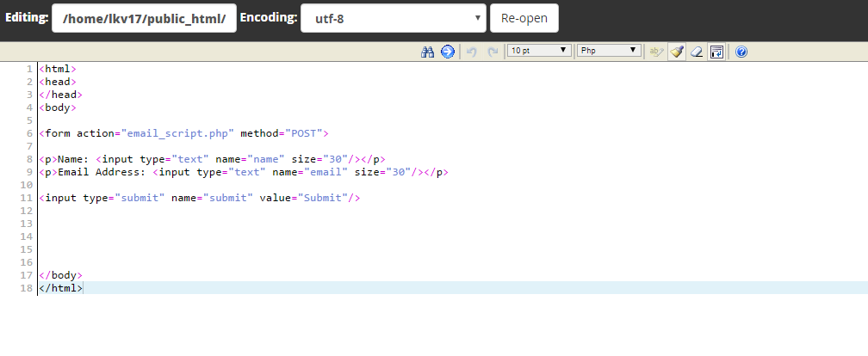The image size is (868, 356).
Task: Click the type="submit" attribute on line 11
Action: click(x=124, y=198)
